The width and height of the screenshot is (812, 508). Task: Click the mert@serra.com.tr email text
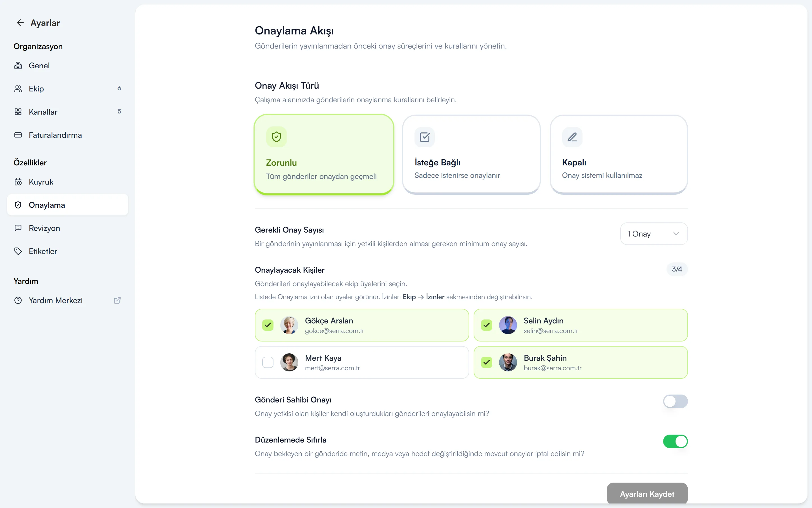(332, 368)
